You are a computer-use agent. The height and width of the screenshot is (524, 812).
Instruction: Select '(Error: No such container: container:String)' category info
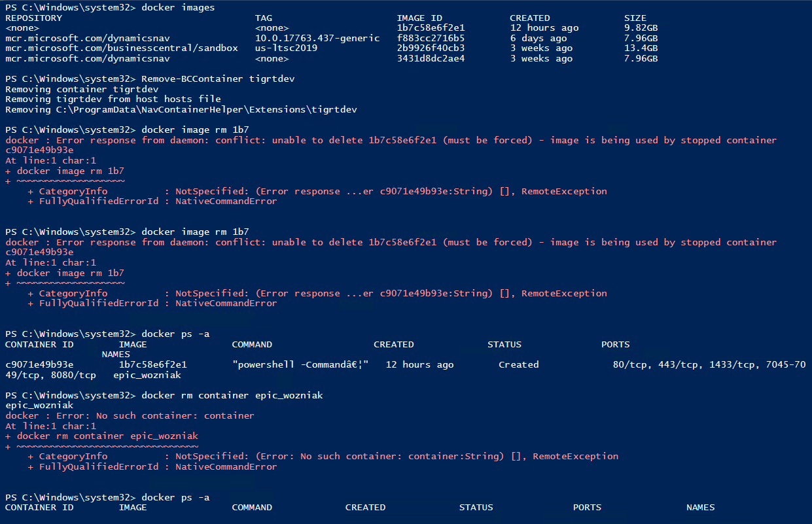pos(380,456)
